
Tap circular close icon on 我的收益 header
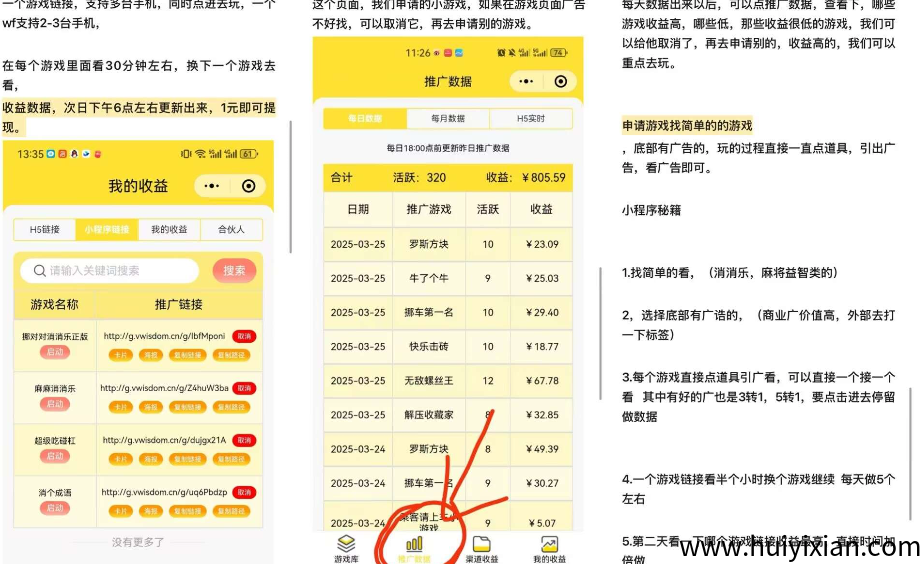[249, 186]
